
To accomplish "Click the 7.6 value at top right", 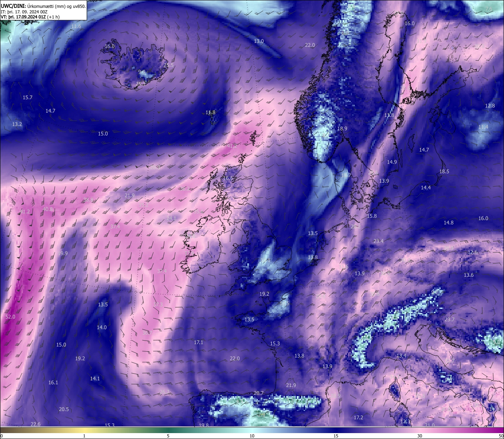I will [x=489, y=9].
